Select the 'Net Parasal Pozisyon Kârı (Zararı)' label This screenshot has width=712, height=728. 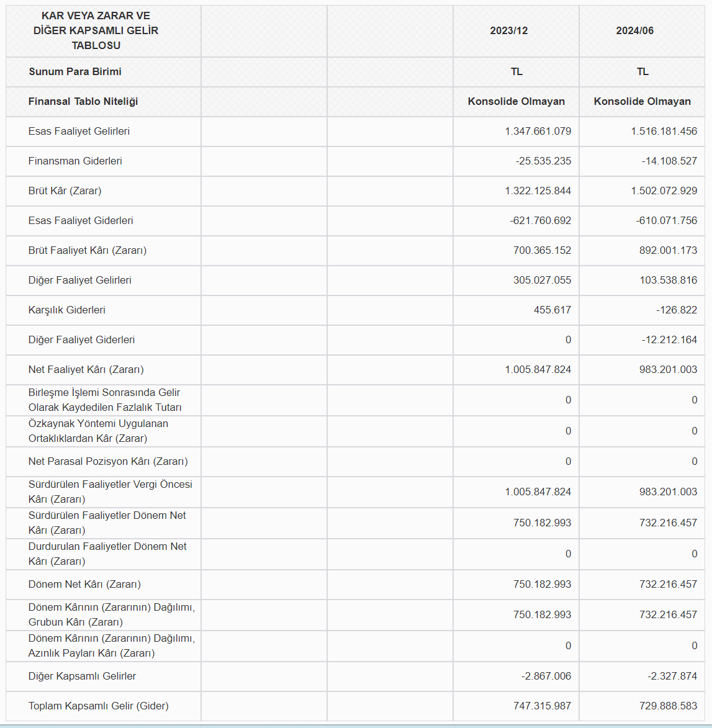(x=108, y=462)
